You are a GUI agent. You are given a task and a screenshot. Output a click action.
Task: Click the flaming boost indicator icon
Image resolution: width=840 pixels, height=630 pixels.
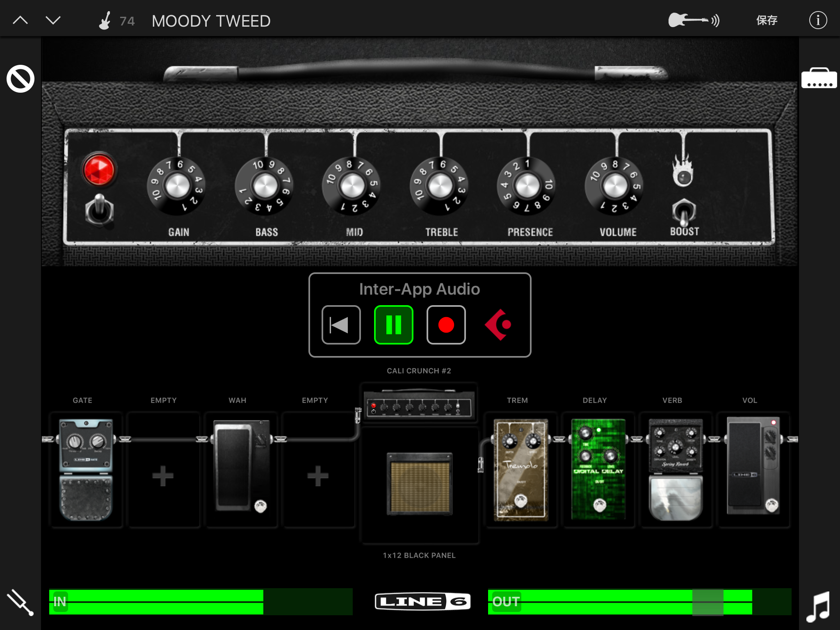tap(683, 171)
